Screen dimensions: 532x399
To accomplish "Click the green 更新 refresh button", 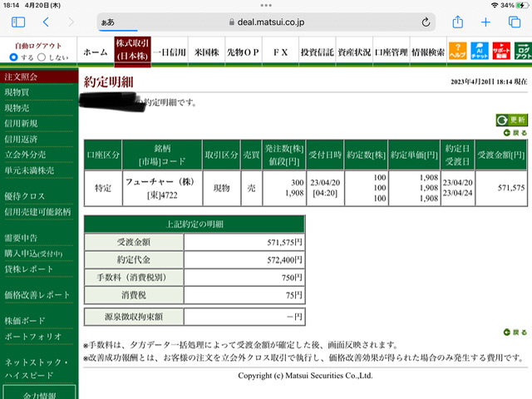I will point(512,120).
